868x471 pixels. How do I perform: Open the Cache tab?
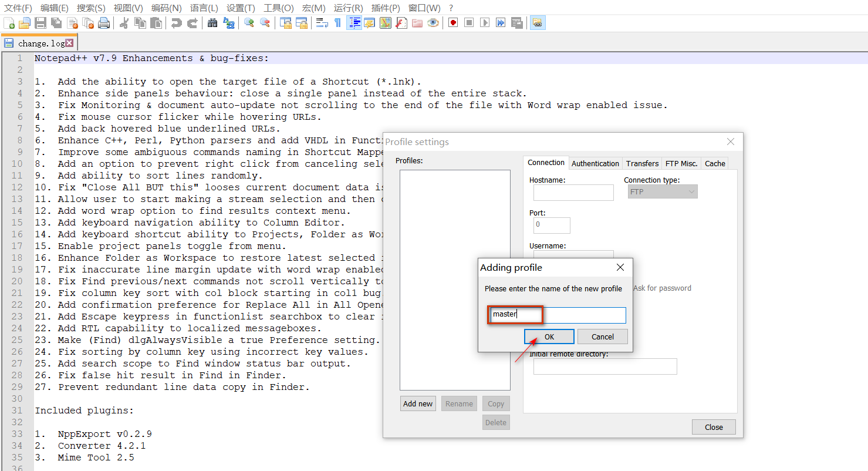point(715,163)
